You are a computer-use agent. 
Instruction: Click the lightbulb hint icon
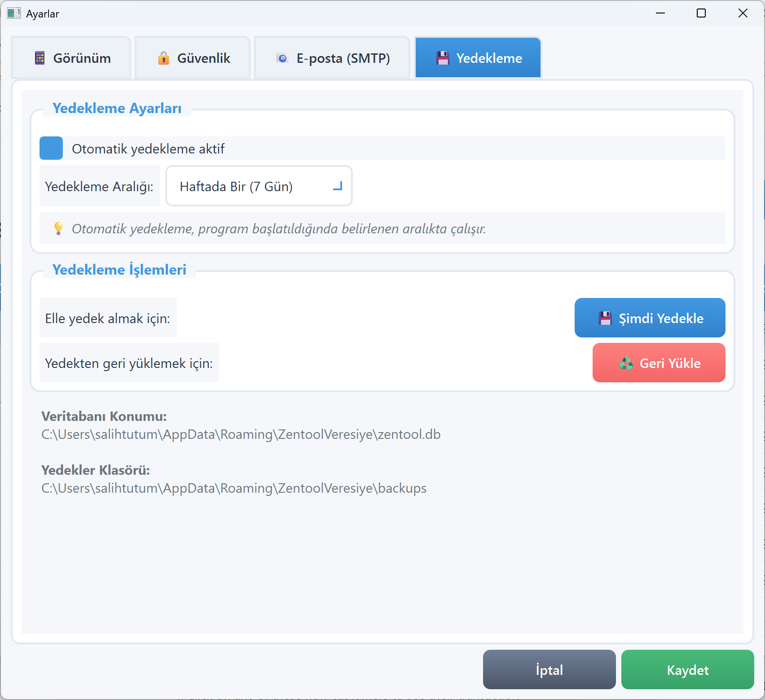click(x=58, y=228)
